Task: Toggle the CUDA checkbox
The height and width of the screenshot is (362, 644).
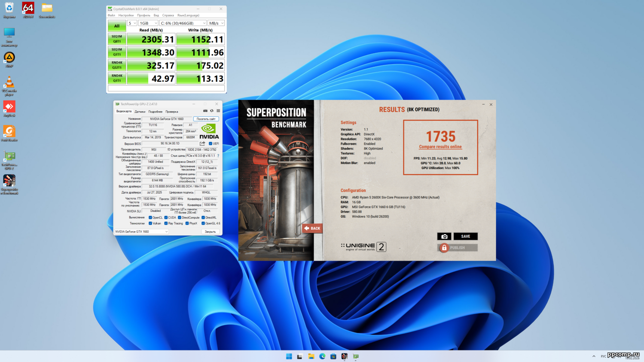Action: point(166,217)
